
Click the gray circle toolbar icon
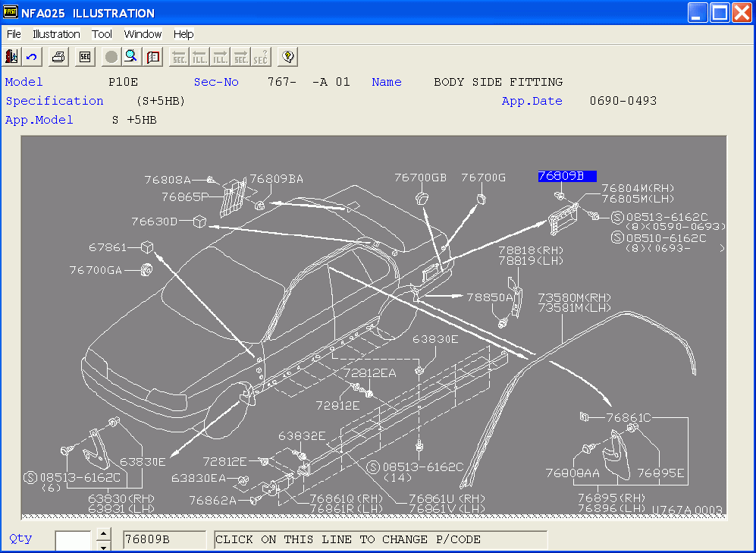pos(111,57)
